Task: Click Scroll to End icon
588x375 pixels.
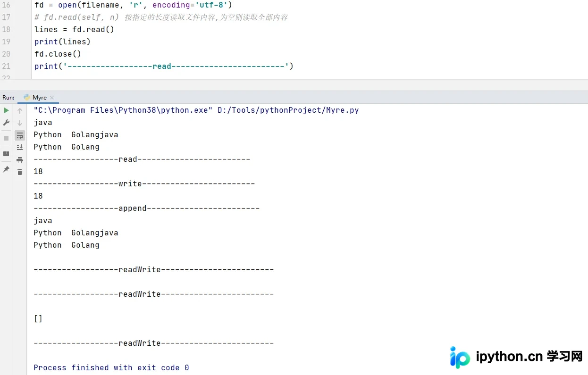Action: coord(20,148)
